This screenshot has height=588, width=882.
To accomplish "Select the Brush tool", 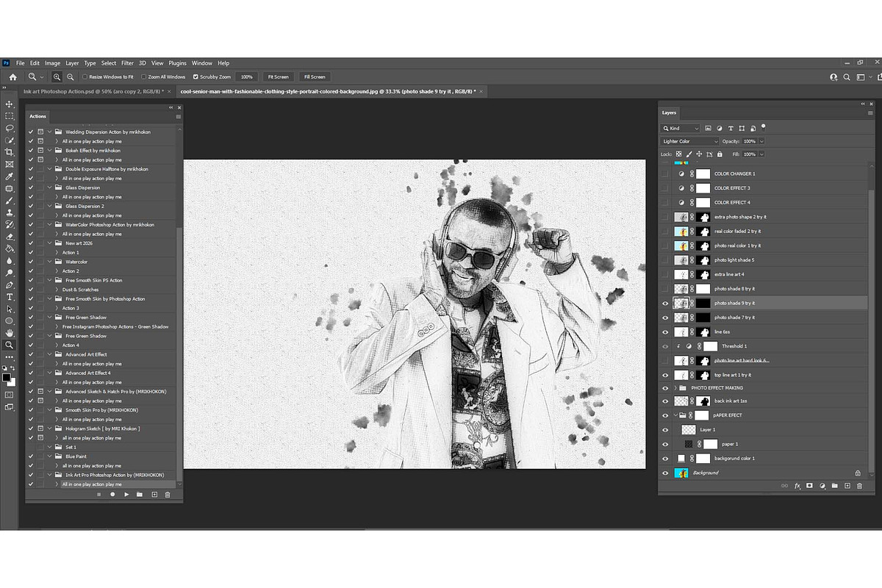I will point(10,201).
